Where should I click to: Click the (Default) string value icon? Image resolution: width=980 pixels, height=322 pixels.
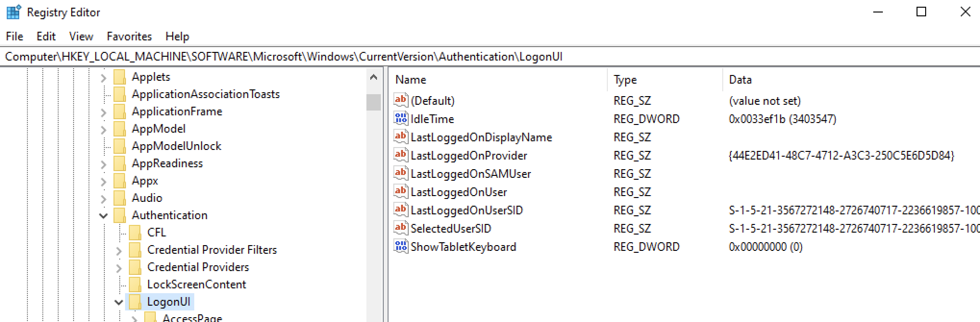click(x=400, y=100)
